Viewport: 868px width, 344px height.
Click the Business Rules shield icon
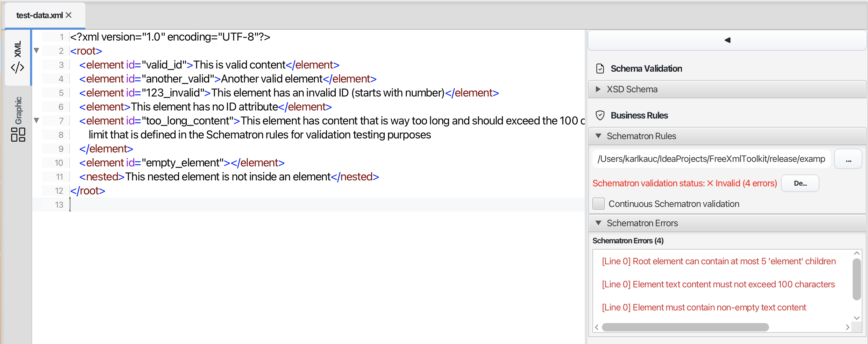[x=600, y=115]
